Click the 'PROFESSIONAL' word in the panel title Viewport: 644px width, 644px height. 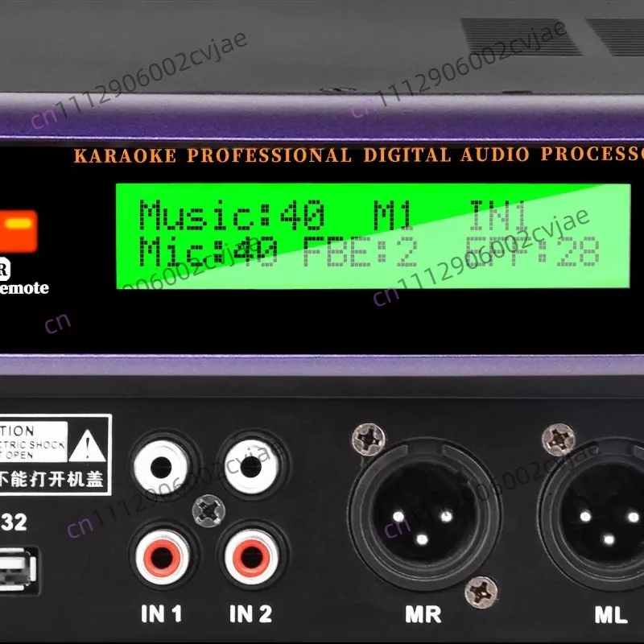click(x=270, y=155)
